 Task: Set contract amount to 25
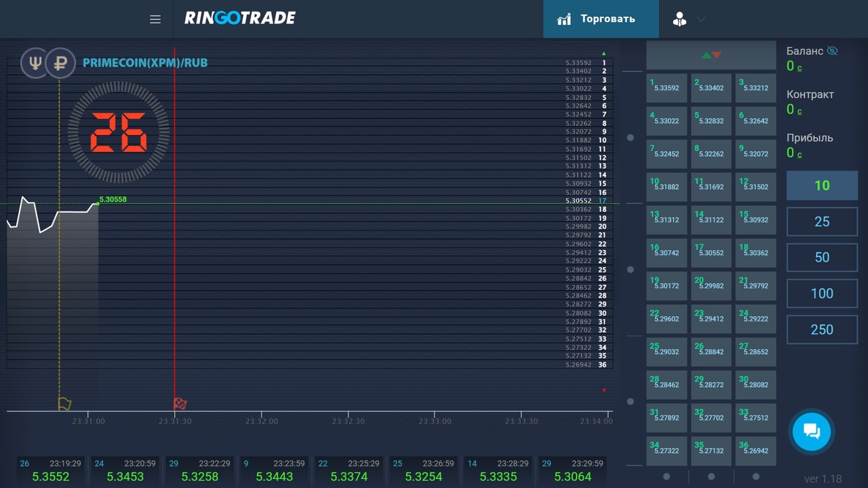tap(822, 222)
